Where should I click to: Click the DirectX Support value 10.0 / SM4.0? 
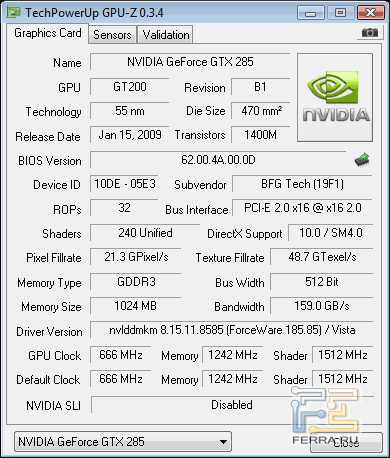coord(330,233)
